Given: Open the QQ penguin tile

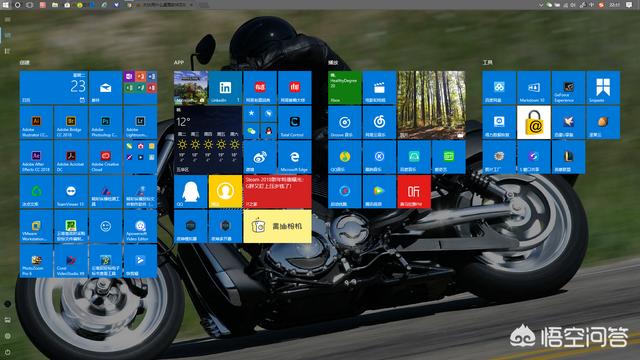Looking at the screenshot, I should click(x=191, y=192).
